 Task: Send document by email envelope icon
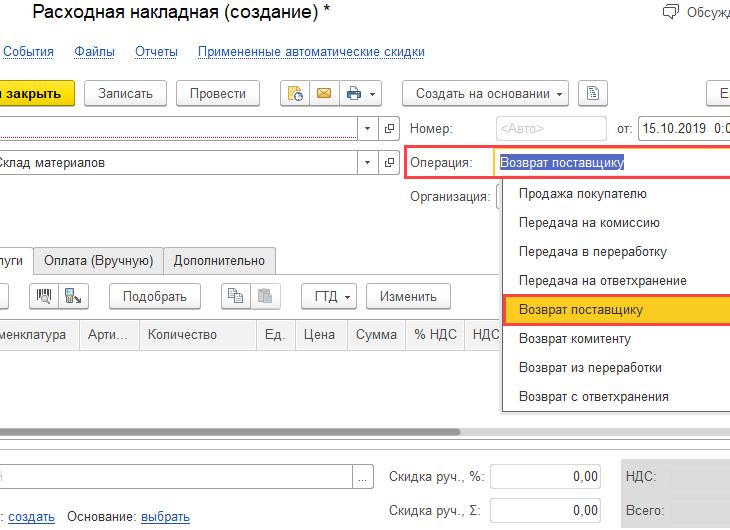pyautogui.click(x=324, y=94)
